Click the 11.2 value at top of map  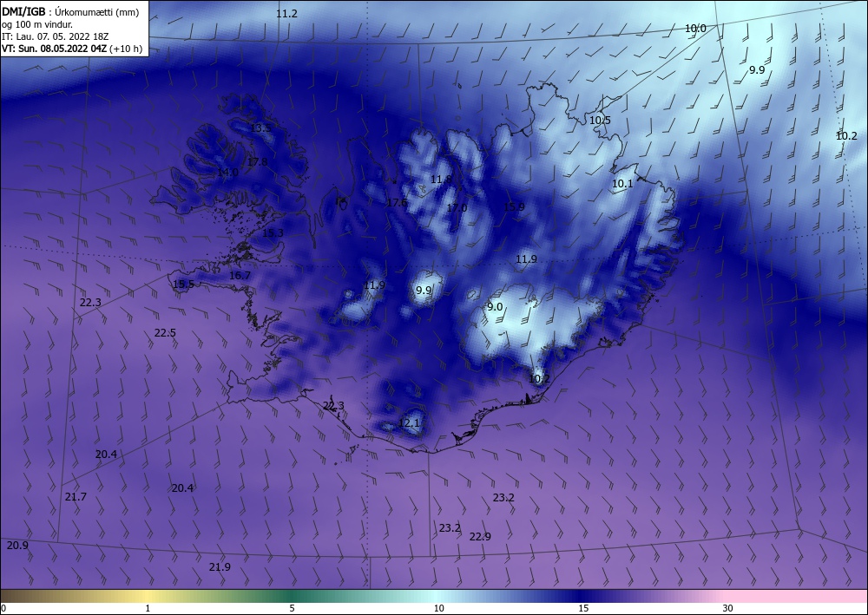(286, 14)
